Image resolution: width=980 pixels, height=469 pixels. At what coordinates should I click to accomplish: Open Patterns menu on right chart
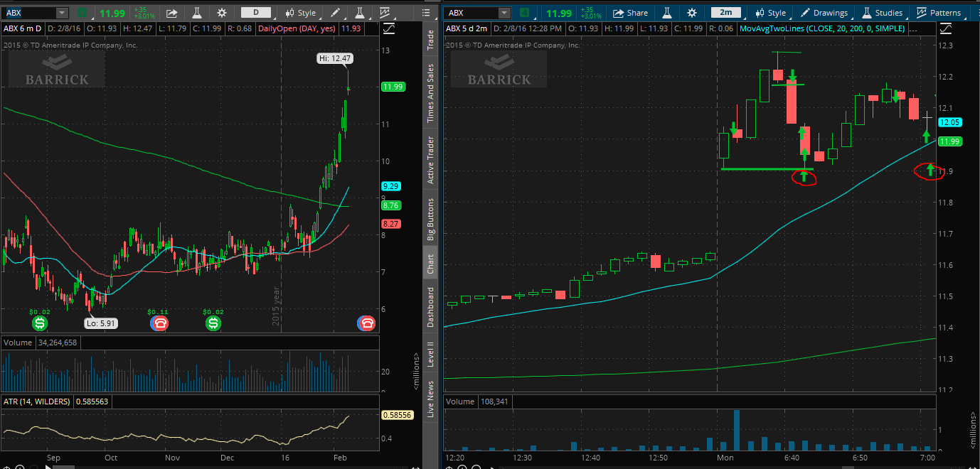point(938,13)
